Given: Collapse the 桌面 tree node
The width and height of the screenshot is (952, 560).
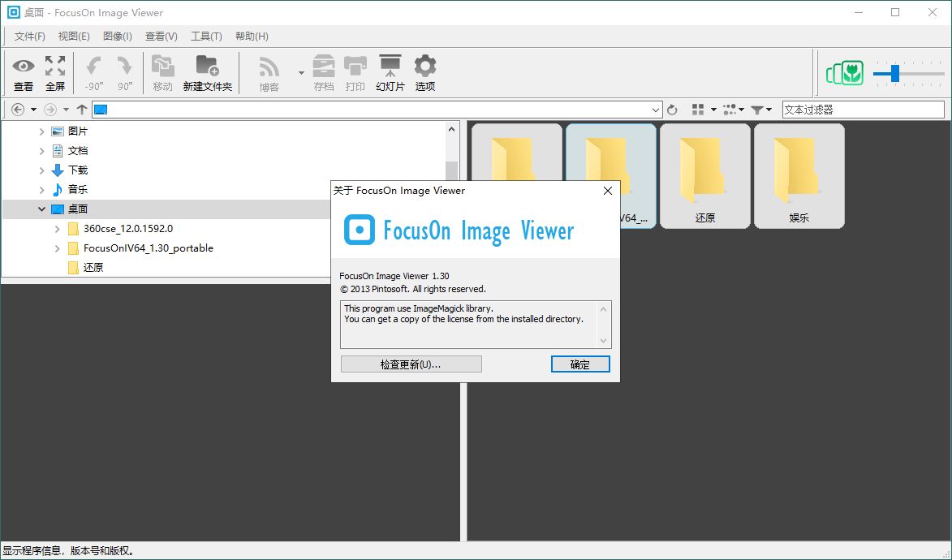Looking at the screenshot, I should [41, 209].
